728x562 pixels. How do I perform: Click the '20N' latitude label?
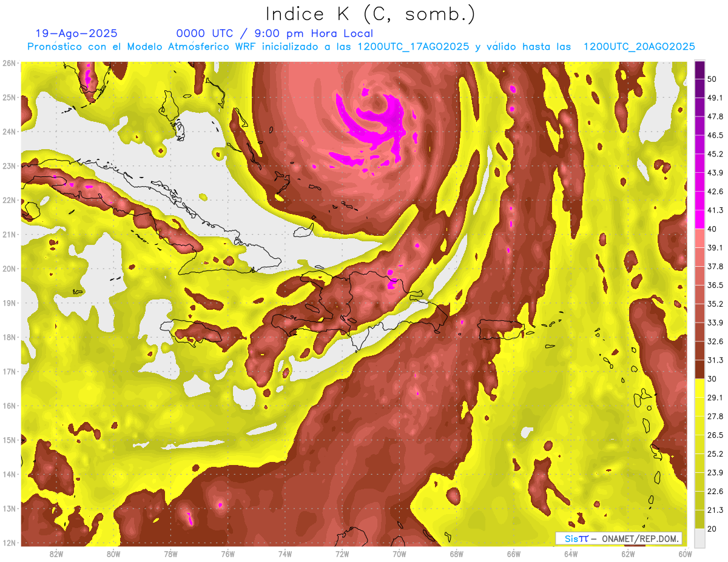tap(8, 269)
